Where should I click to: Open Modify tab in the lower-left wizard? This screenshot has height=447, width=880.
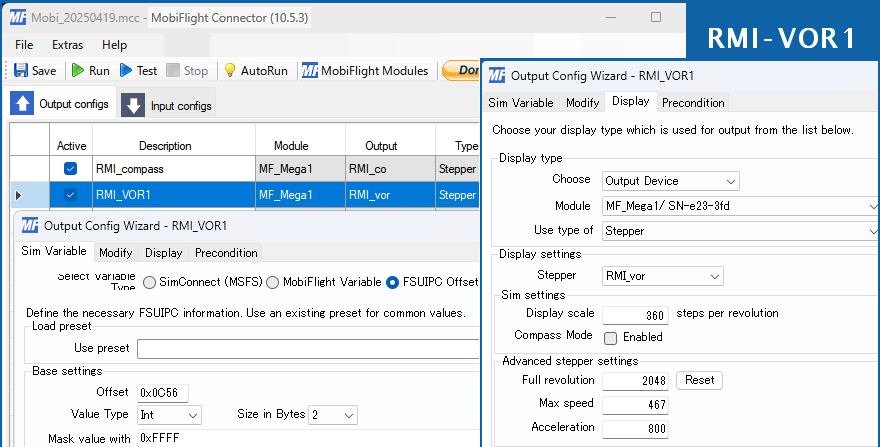click(116, 253)
